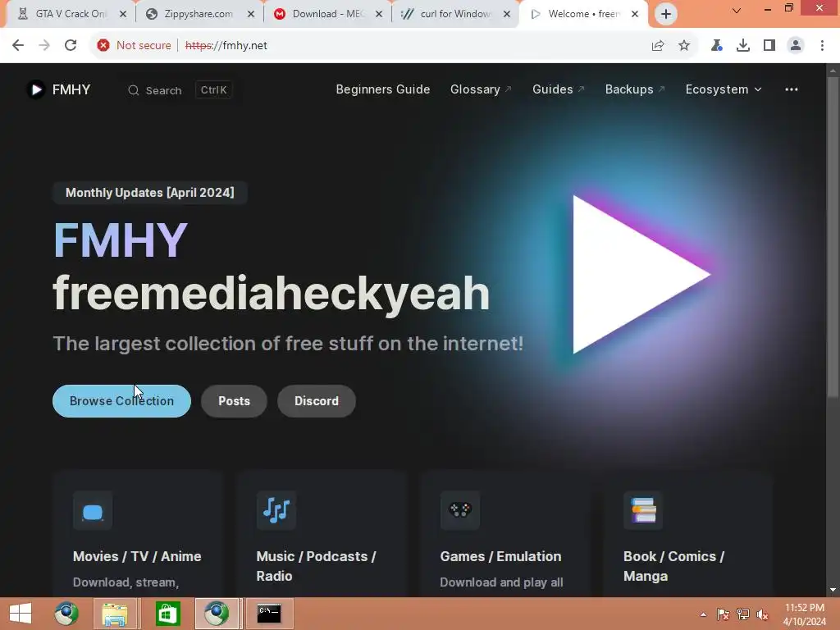Screen dimensions: 840x630
Task: Click the Discord button
Action: 317,401
